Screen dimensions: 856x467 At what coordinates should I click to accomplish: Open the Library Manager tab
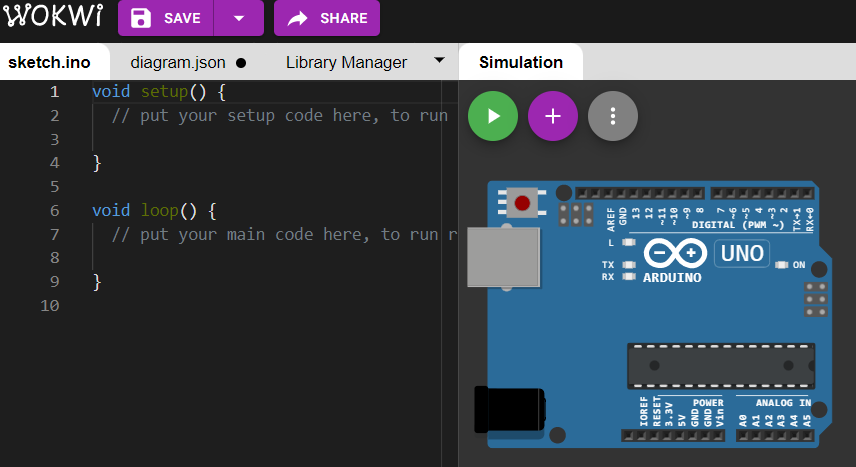[x=346, y=62]
